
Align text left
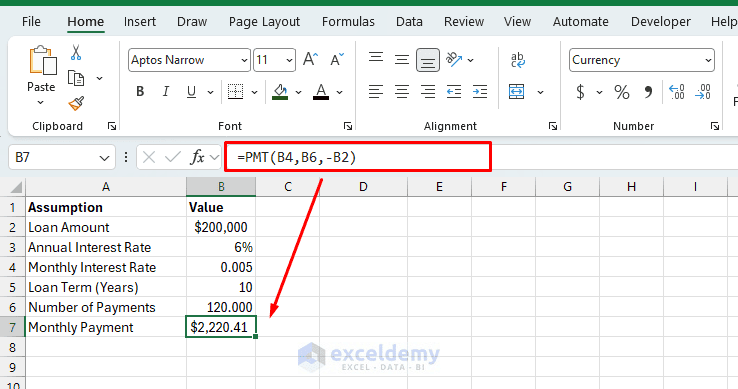[x=376, y=91]
